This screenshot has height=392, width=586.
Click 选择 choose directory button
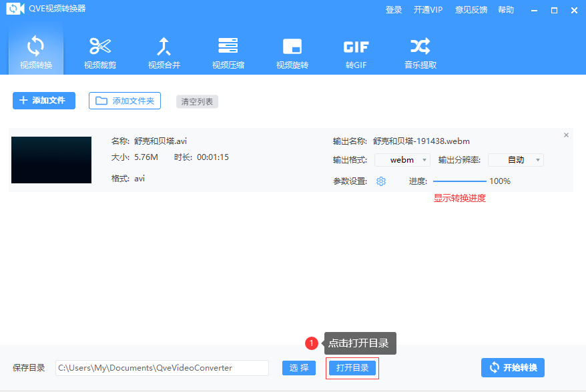pyautogui.click(x=299, y=368)
